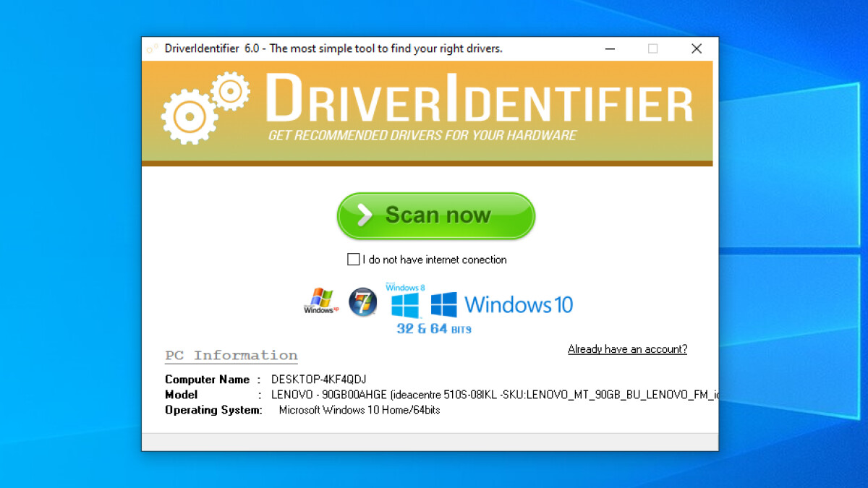This screenshot has width=868, height=488.
Task: Click the Windows 7 orb icon
Action: [x=363, y=302]
